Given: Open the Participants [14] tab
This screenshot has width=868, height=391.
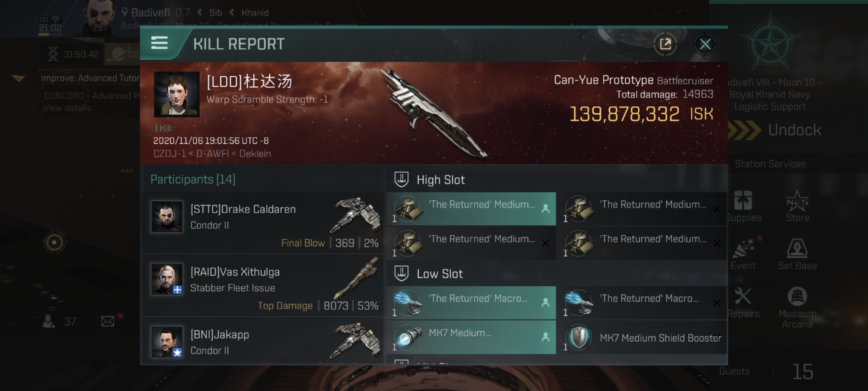Looking at the screenshot, I should pyautogui.click(x=193, y=179).
